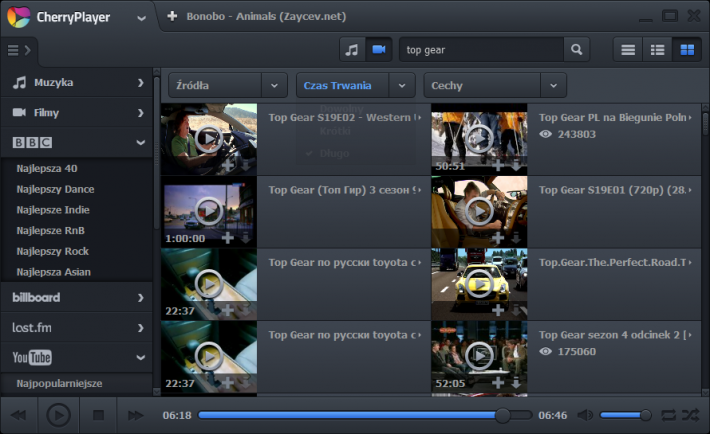Play Top Gear S19E02 Western thumbnail
The image size is (710, 434).
[x=209, y=139]
